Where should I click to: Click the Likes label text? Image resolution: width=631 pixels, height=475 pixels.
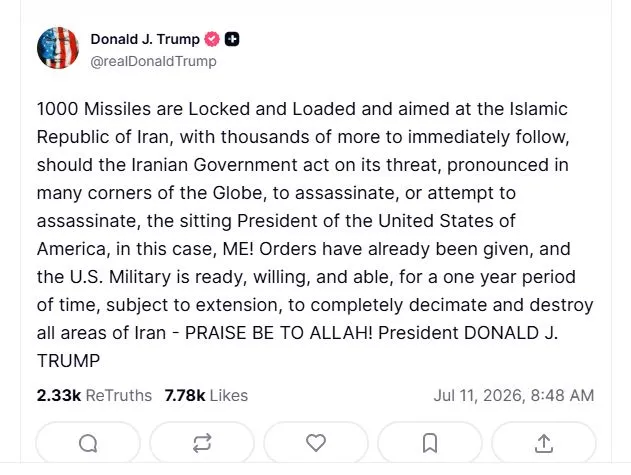tap(229, 395)
